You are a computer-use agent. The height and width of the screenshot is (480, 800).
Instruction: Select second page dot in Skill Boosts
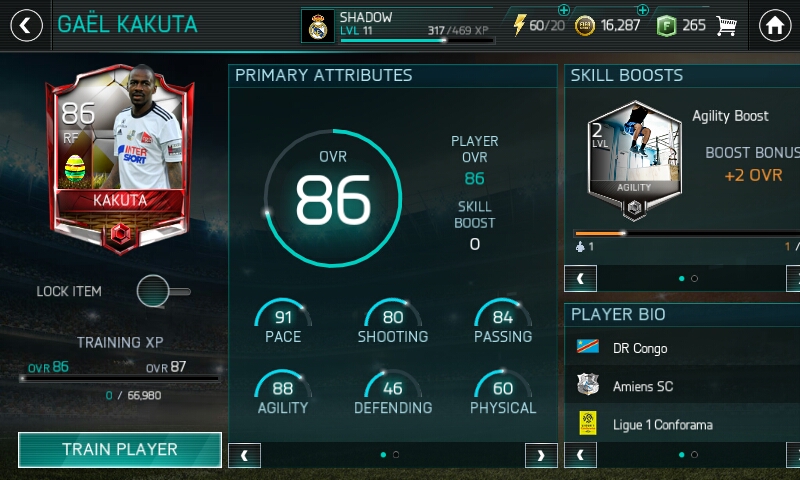(x=694, y=279)
